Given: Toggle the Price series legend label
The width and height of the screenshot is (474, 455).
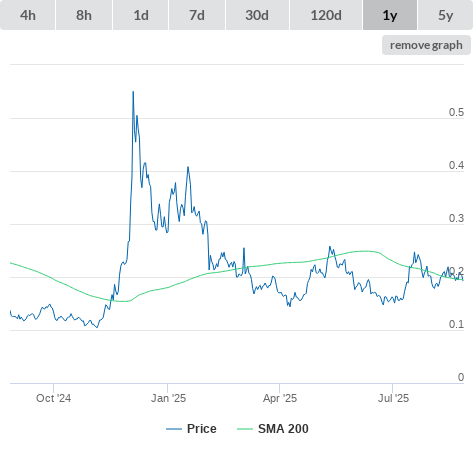Looking at the screenshot, I should [x=202, y=429].
